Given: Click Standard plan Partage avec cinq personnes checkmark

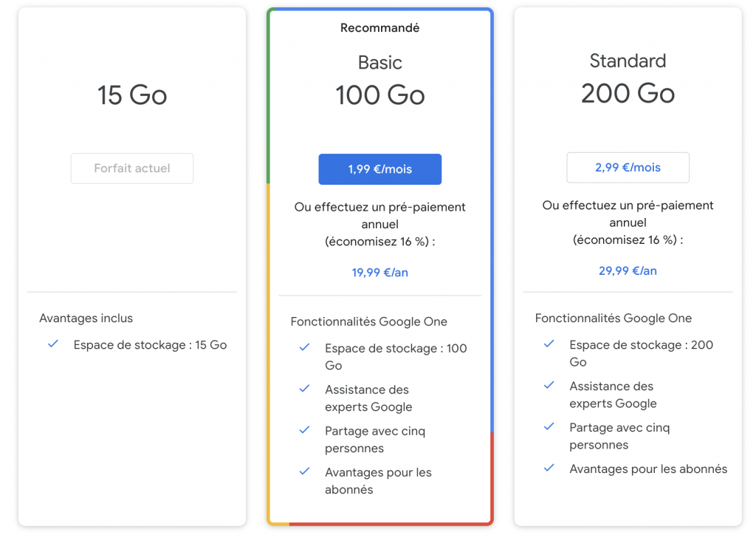Looking at the screenshot, I should (549, 426).
